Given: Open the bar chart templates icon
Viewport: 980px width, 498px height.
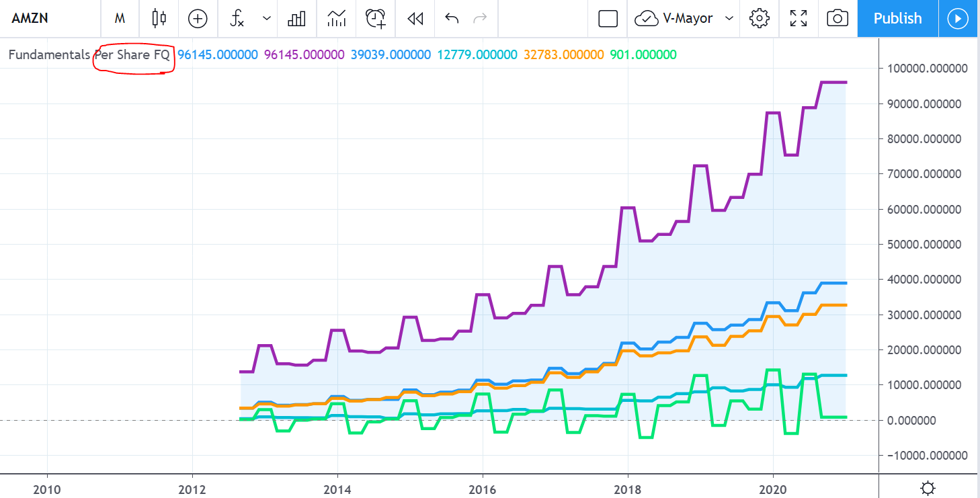Looking at the screenshot, I should click(296, 18).
